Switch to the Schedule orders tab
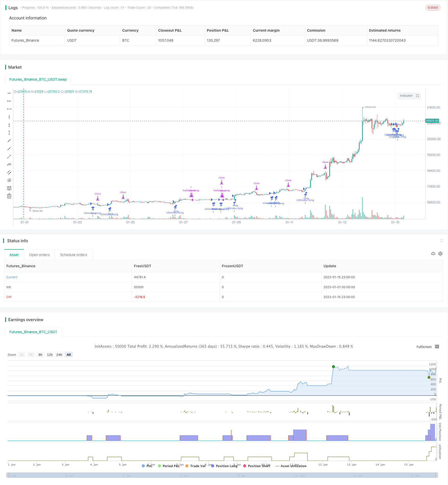This screenshot has width=448, height=485. (x=74, y=255)
